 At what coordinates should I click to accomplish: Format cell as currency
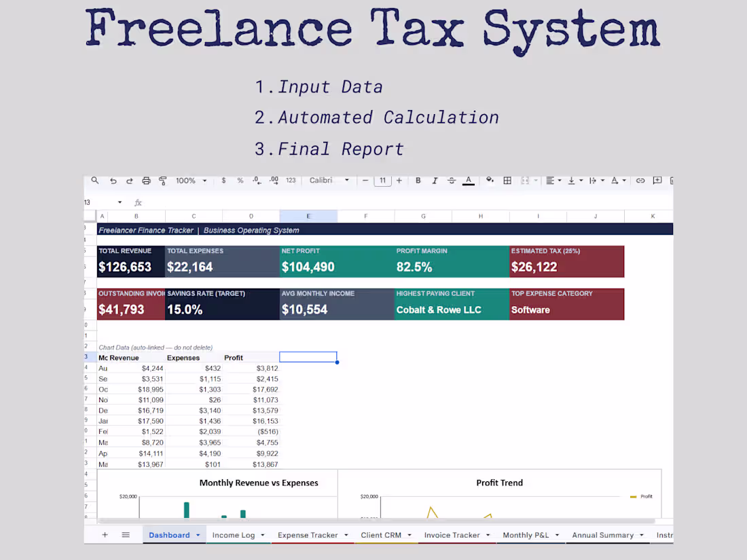coord(223,181)
